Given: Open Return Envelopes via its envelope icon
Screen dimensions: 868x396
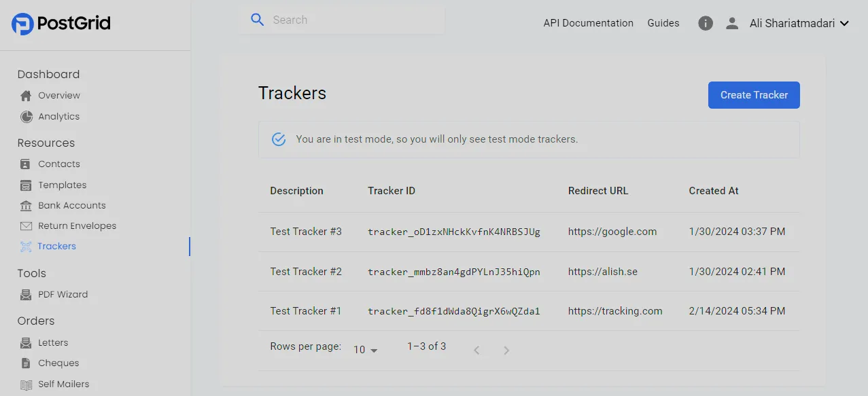Looking at the screenshot, I should point(24,226).
